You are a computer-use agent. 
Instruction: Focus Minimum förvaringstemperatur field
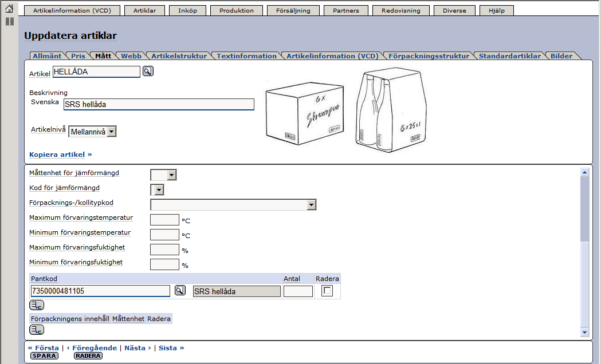tap(164, 235)
